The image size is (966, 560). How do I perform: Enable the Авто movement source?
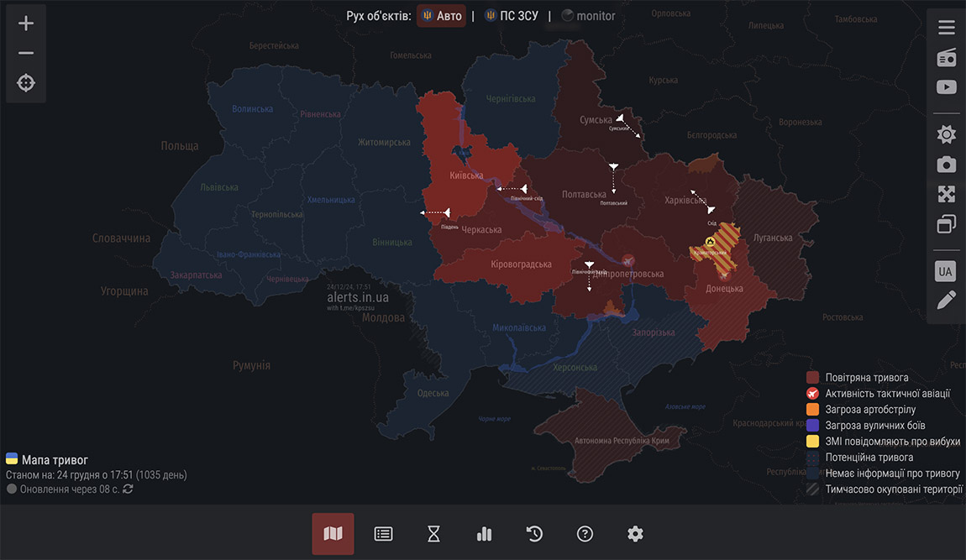coord(441,16)
